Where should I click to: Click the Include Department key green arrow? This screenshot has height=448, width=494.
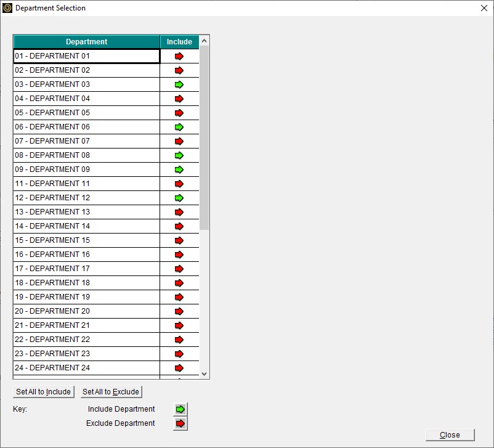point(180,409)
